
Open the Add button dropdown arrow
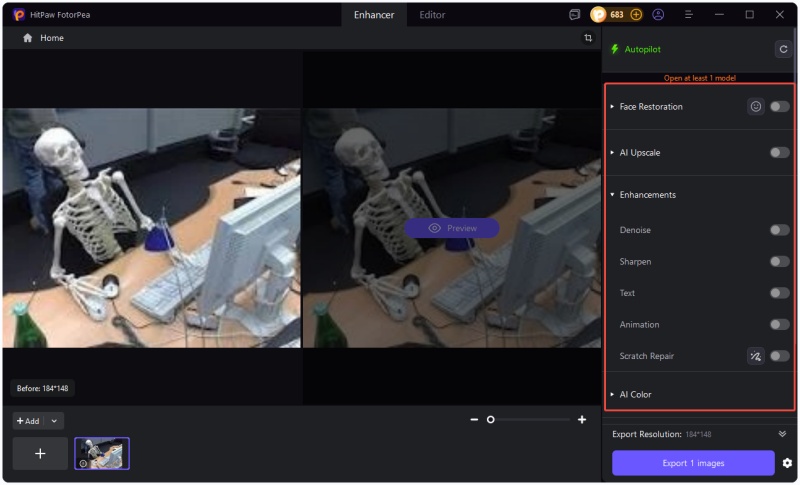[x=54, y=421]
